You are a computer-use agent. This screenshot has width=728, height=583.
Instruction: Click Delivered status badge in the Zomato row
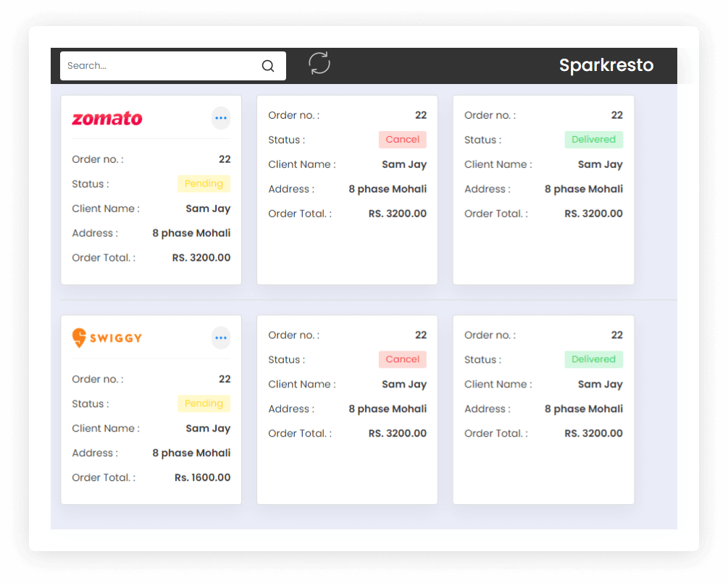click(x=594, y=140)
